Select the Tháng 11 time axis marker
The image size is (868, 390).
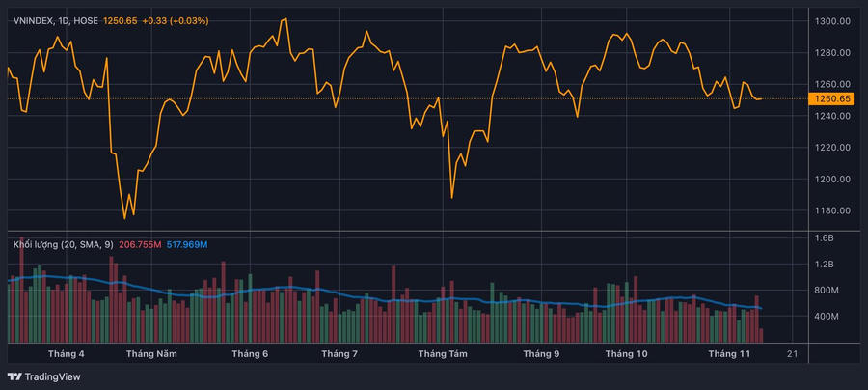[x=729, y=354]
